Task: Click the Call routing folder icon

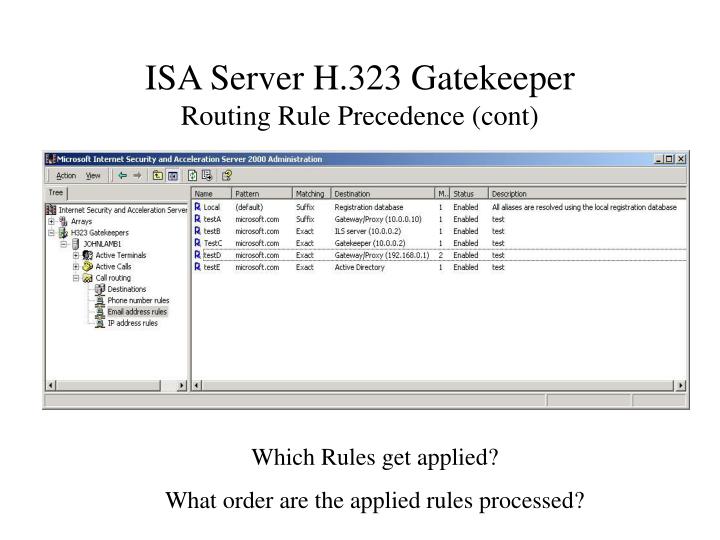Action: tap(88, 278)
